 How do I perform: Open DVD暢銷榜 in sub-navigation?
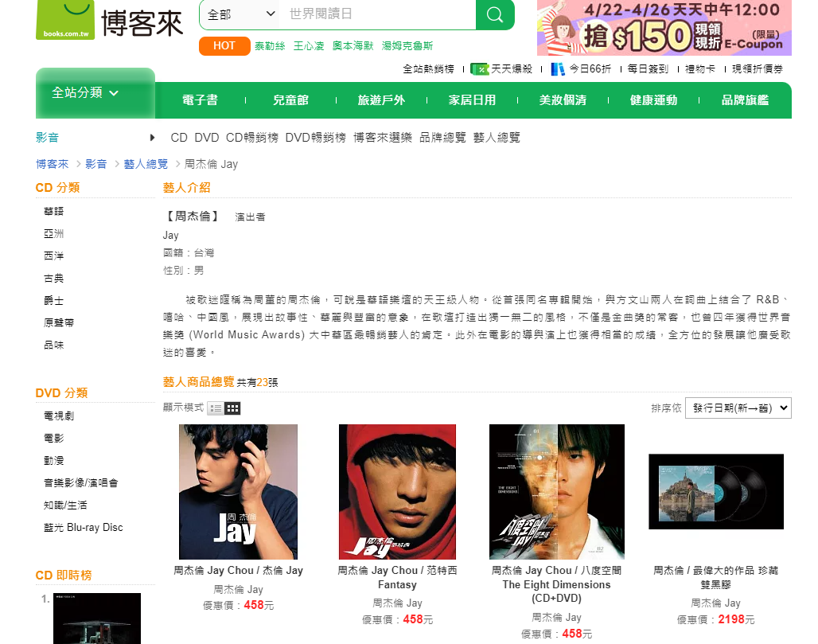316,138
